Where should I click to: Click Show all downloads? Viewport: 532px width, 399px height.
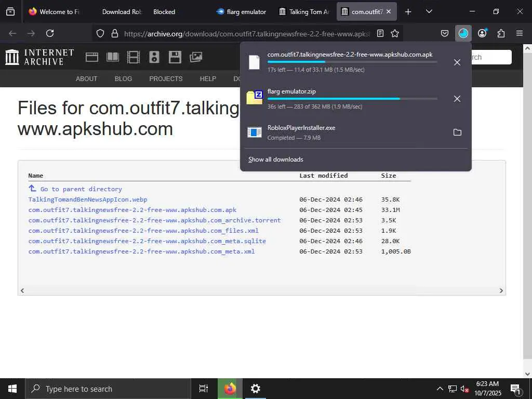coord(275,159)
